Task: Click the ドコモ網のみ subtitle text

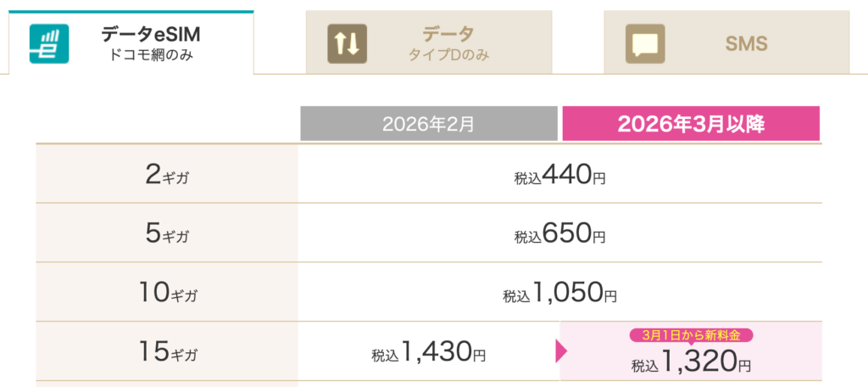Action: tap(150, 56)
